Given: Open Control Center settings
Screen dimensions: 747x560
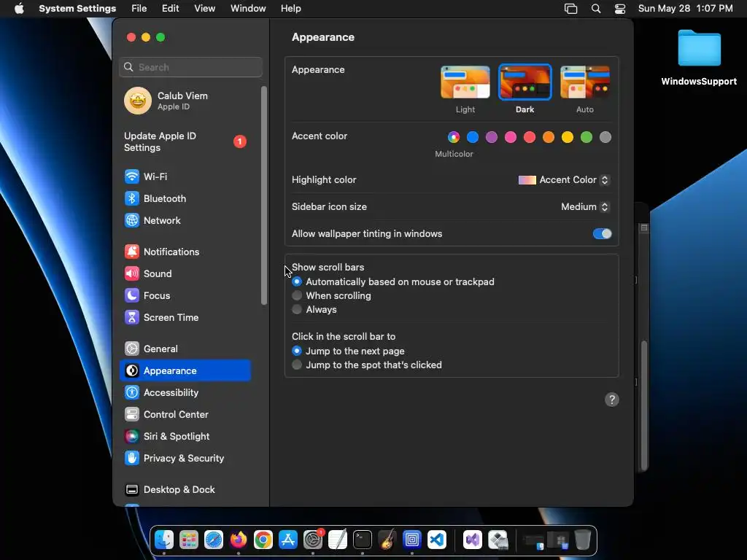Looking at the screenshot, I should [185, 415].
